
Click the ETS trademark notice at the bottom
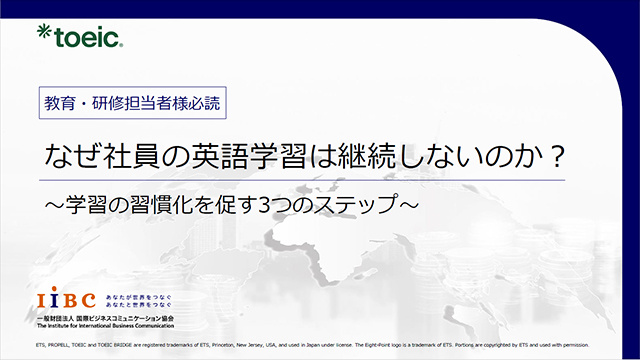point(312,345)
